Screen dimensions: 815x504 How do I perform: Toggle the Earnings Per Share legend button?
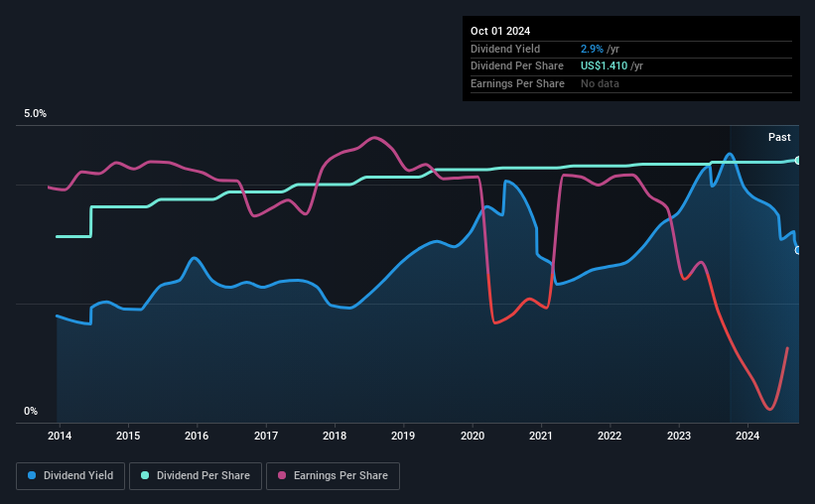[x=333, y=476]
